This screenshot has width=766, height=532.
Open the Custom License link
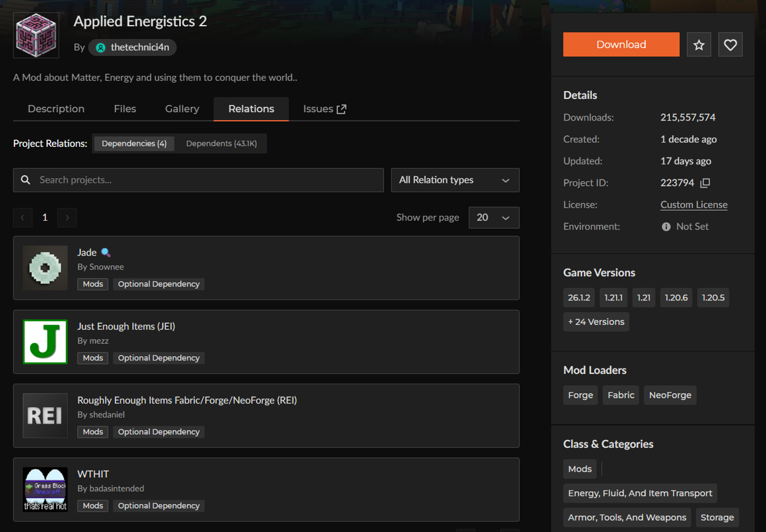click(x=694, y=205)
